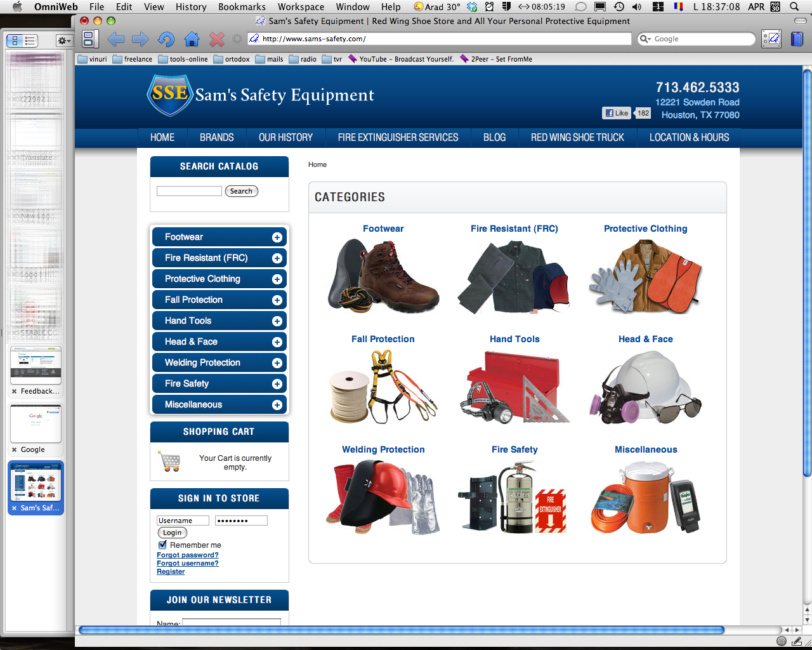Open the freelance bookmarks folder

pos(132,59)
